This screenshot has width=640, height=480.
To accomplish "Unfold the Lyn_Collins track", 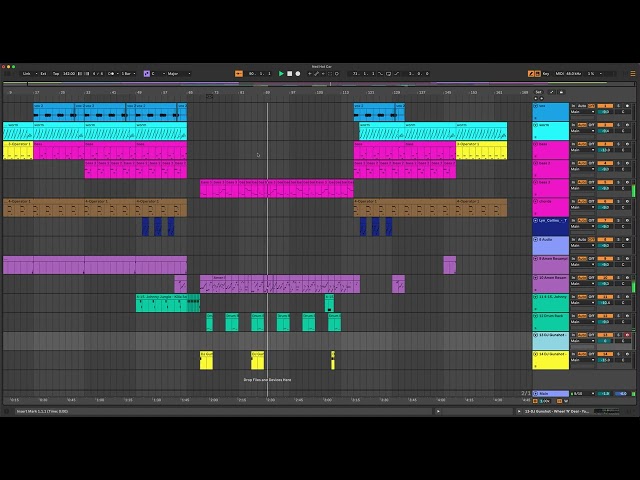I will (x=536, y=220).
